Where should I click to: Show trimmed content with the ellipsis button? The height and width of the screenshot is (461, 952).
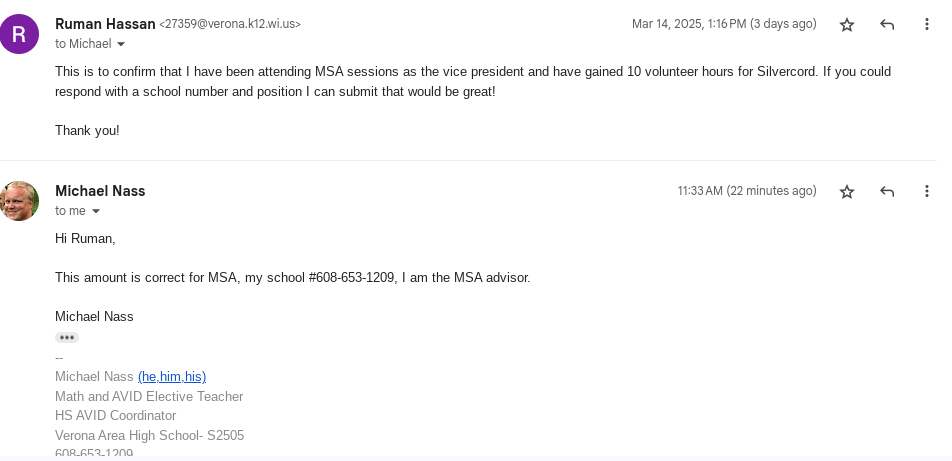click(x=67, y=338)
